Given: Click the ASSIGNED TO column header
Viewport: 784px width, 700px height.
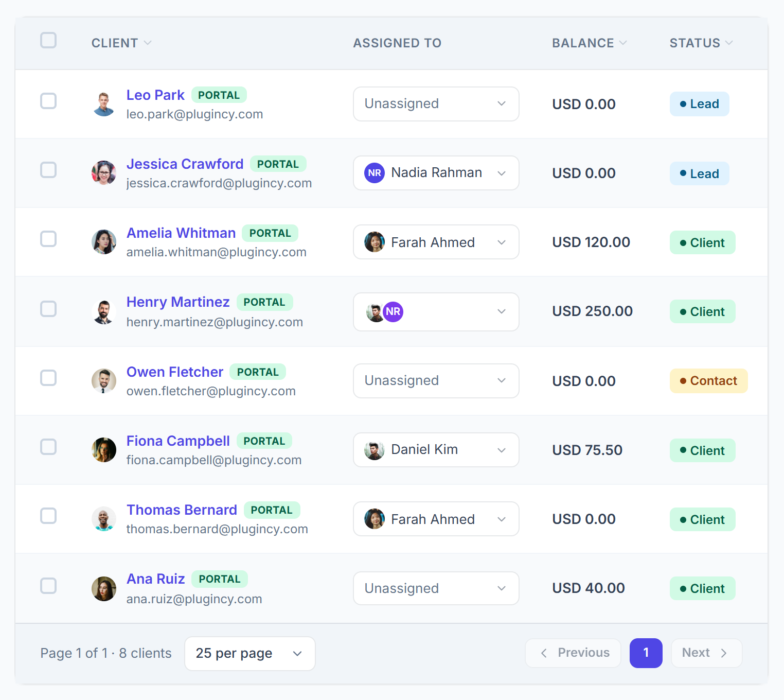Looking at the screenshot, I should [x=397, y=43].
